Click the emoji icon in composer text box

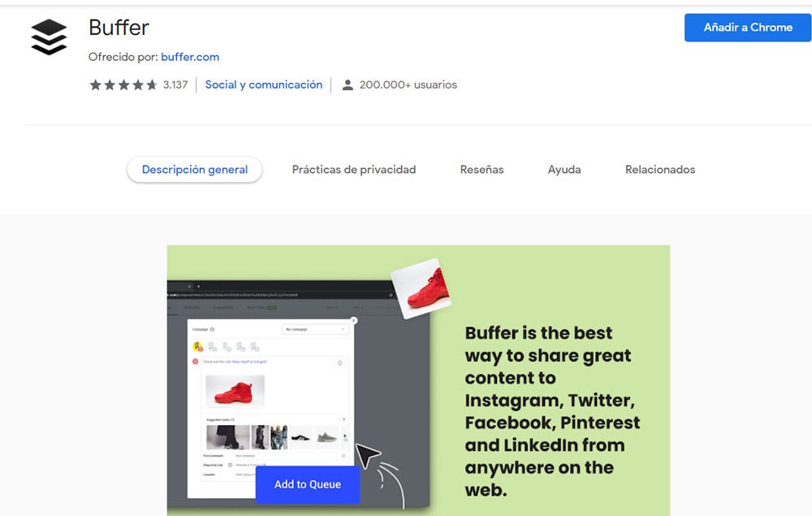click(x=339, y=362)
